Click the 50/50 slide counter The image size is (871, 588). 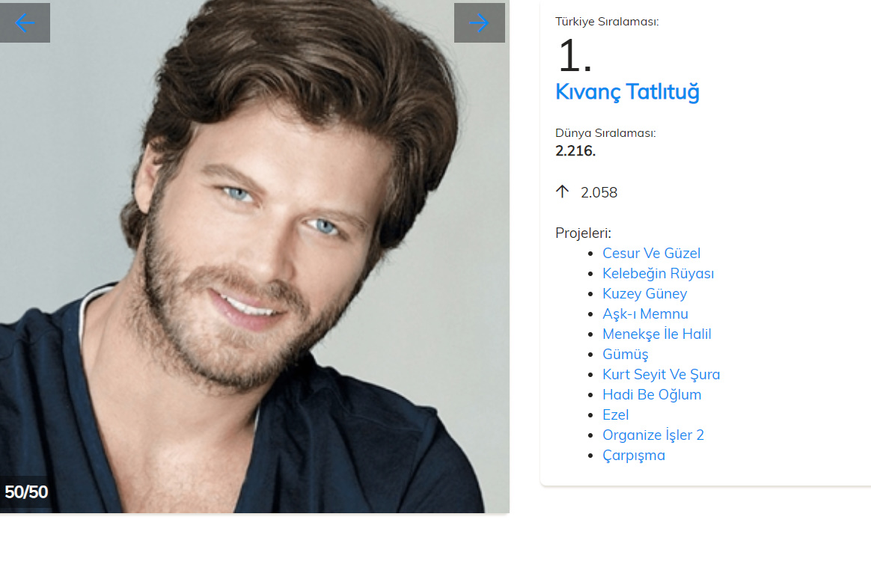(x=26, y=492)
